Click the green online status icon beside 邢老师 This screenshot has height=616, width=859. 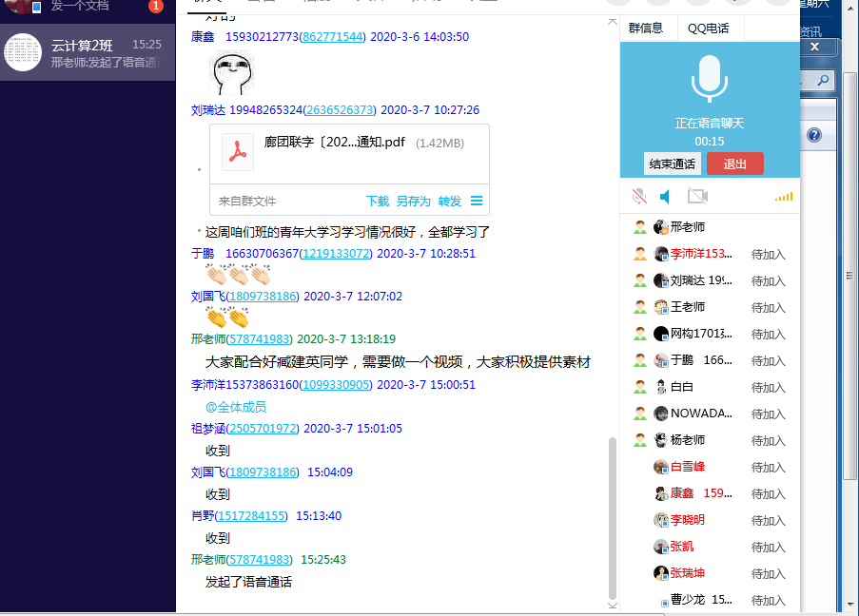pos(640,227)
